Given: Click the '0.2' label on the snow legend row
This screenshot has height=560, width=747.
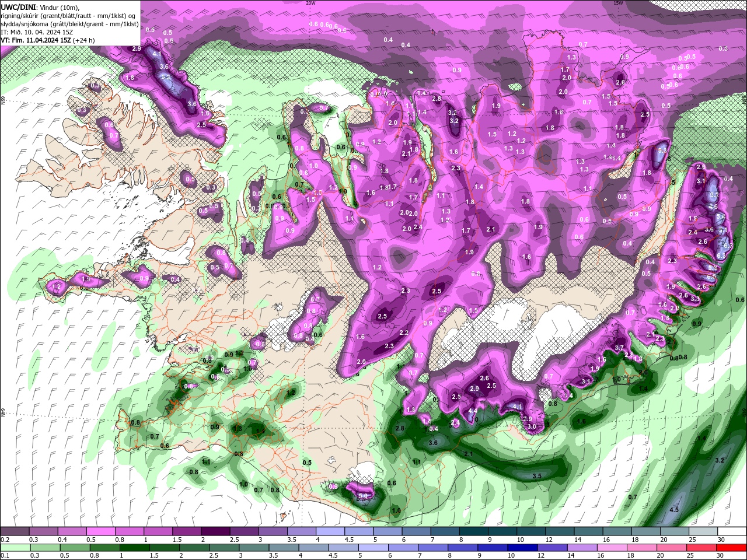Looking at the screenshot, I should point(5,540).
